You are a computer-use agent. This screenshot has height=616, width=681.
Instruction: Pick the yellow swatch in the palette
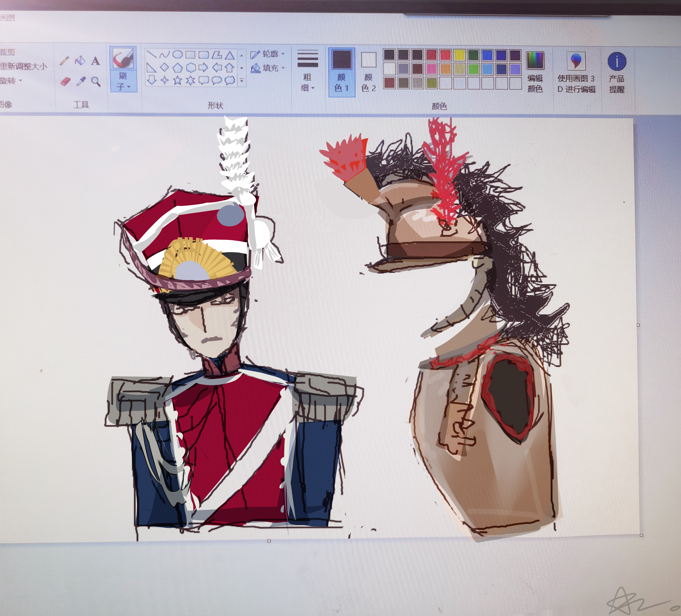coord(459,55)
